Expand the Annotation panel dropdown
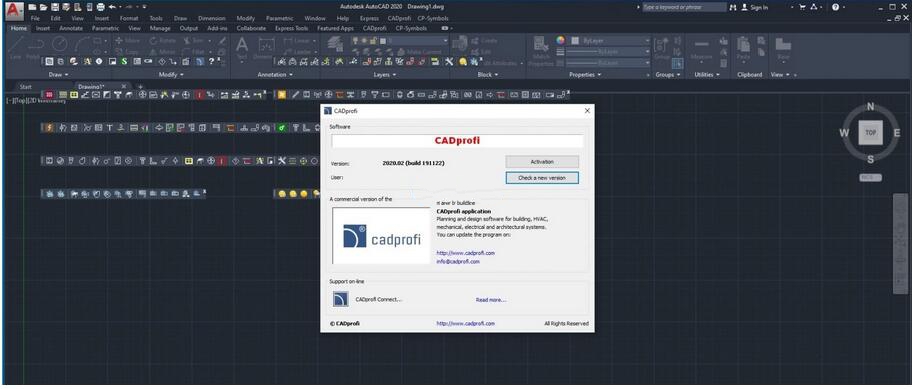 [x=275, y=75]
